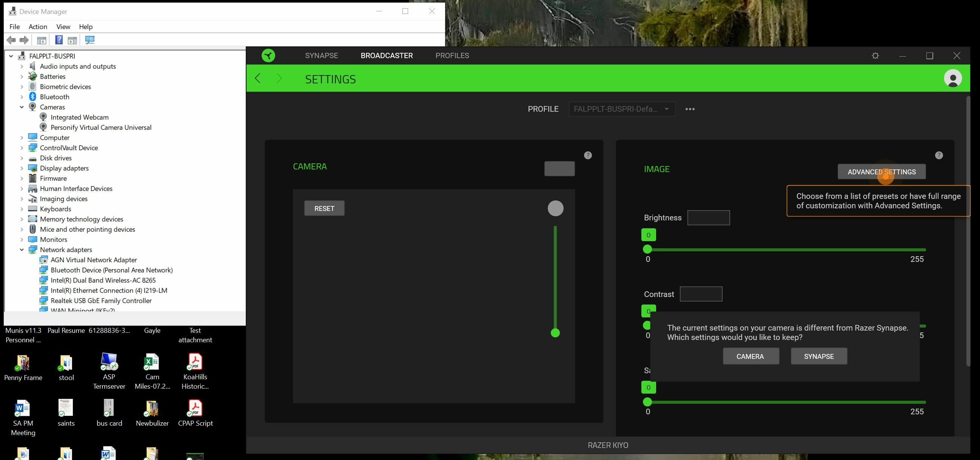
Task: Open the Help menu in Device Manager
Action: coord(86,27)
